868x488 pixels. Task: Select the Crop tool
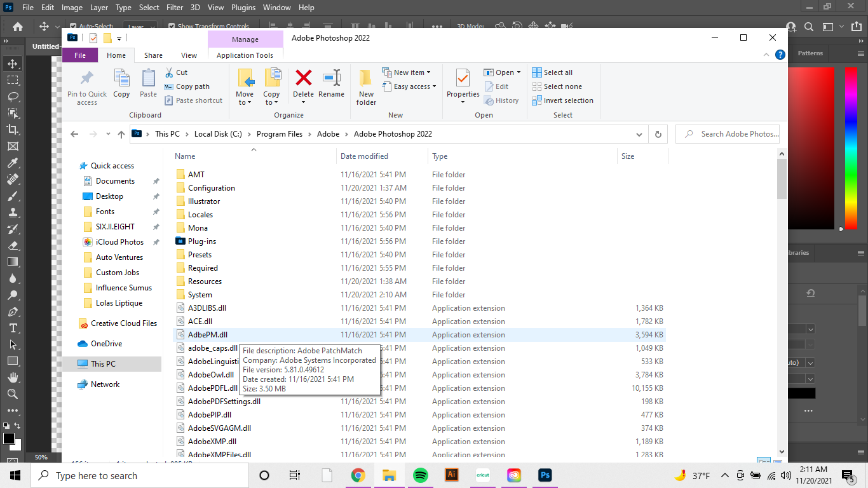(x=13, y=130)
